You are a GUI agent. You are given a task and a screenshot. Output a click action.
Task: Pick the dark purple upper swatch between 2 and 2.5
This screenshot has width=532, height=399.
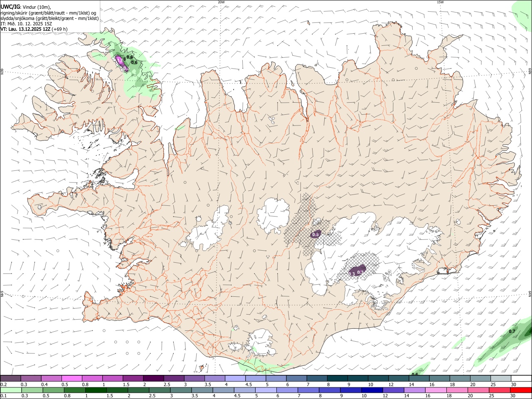click(x=153, y=378)
